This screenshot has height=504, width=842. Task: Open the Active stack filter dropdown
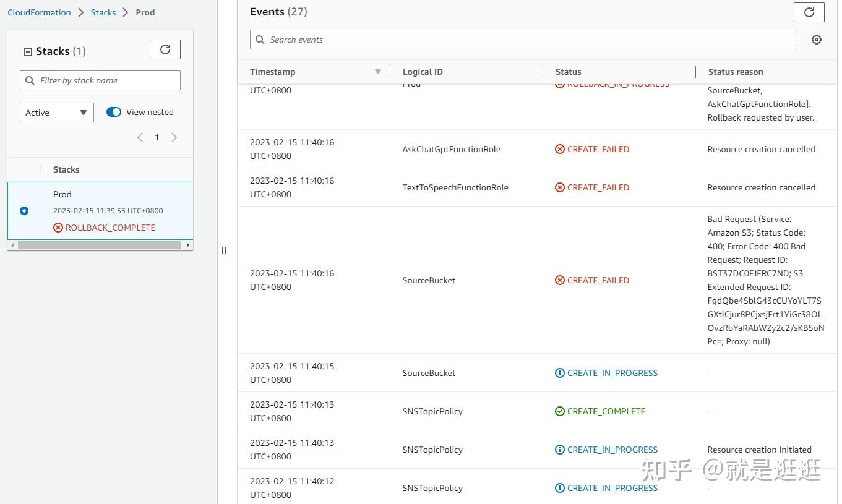click(x=56, y=112)
